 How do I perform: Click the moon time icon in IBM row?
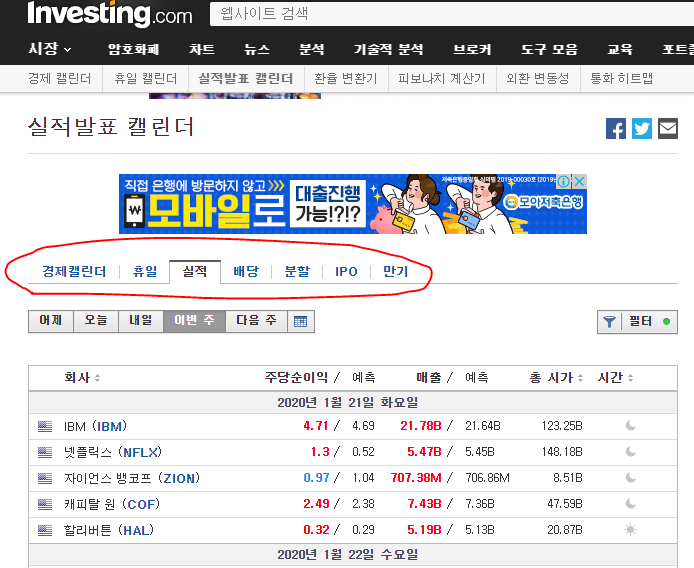pos(631,426)
